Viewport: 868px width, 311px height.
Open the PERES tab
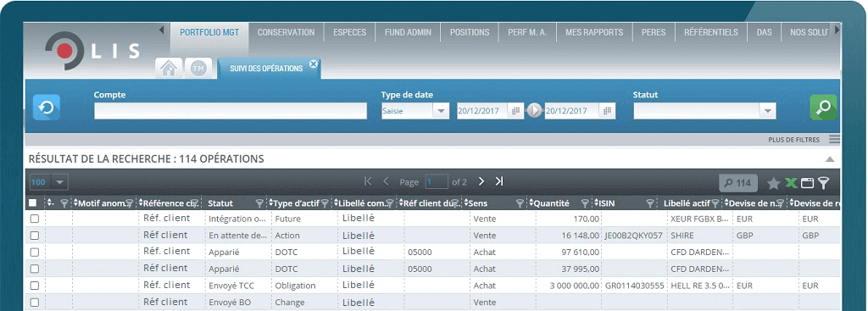(x=654, y=32)
